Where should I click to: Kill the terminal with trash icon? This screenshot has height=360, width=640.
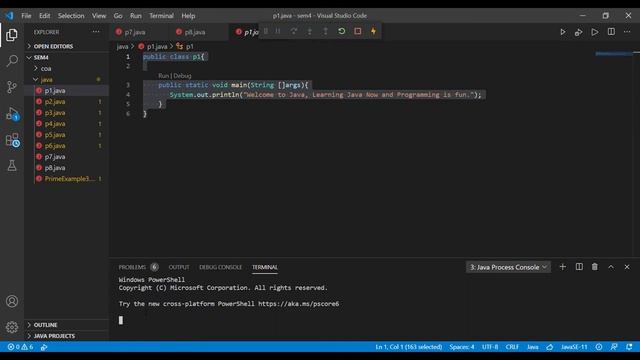pyautogui.click(x=595, y=267)
